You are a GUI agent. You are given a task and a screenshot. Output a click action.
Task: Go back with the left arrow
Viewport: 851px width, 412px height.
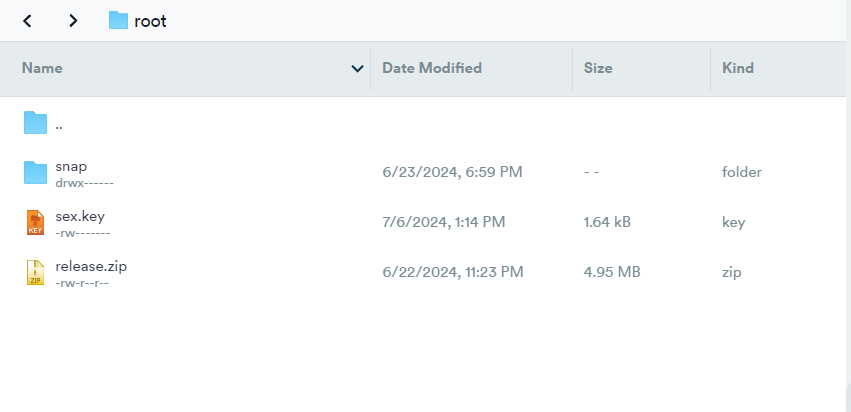click(x=27, y=21)
